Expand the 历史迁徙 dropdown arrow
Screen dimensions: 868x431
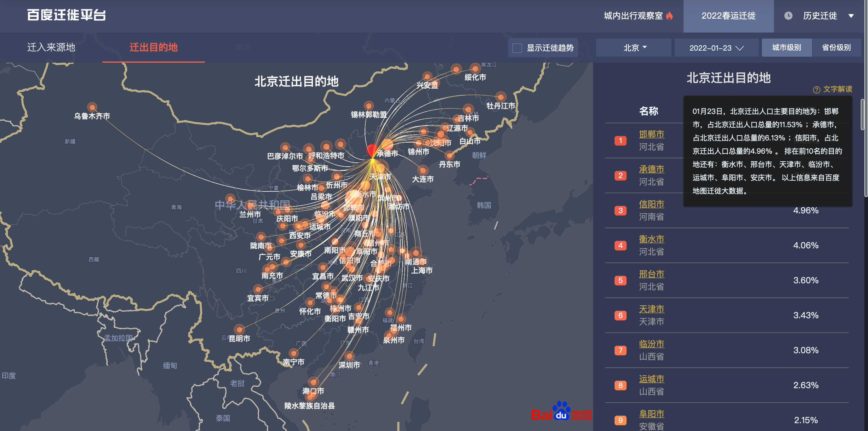click(851, 16)
